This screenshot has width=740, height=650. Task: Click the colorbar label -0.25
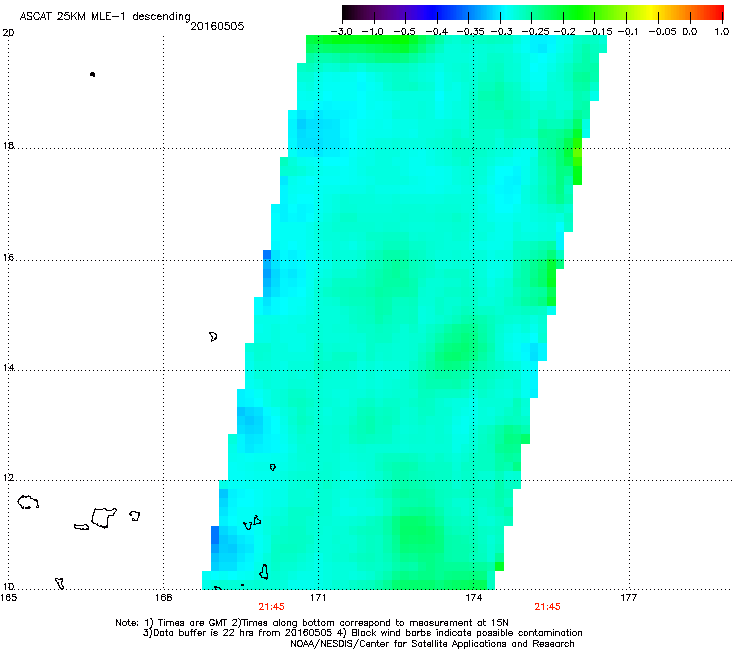535,32
